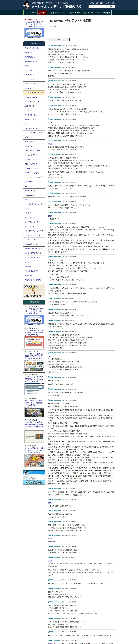Viewport: 138px width, 644px height.
Task: Open article データセンター投資で利回り12% title
Action: tap(34, 356)
